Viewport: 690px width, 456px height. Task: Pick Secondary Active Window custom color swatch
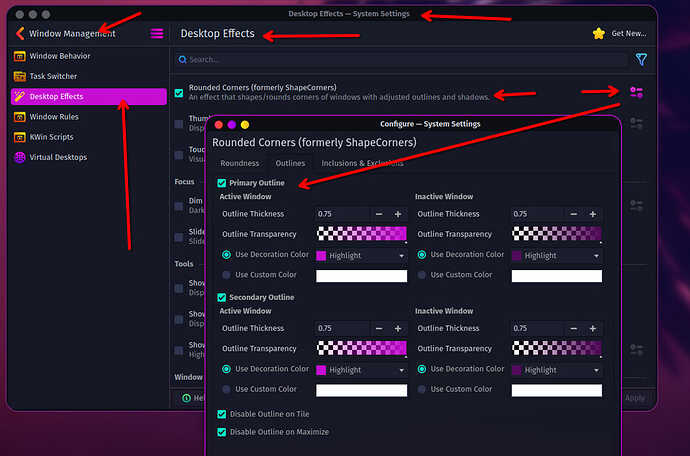tap(361, 390)
